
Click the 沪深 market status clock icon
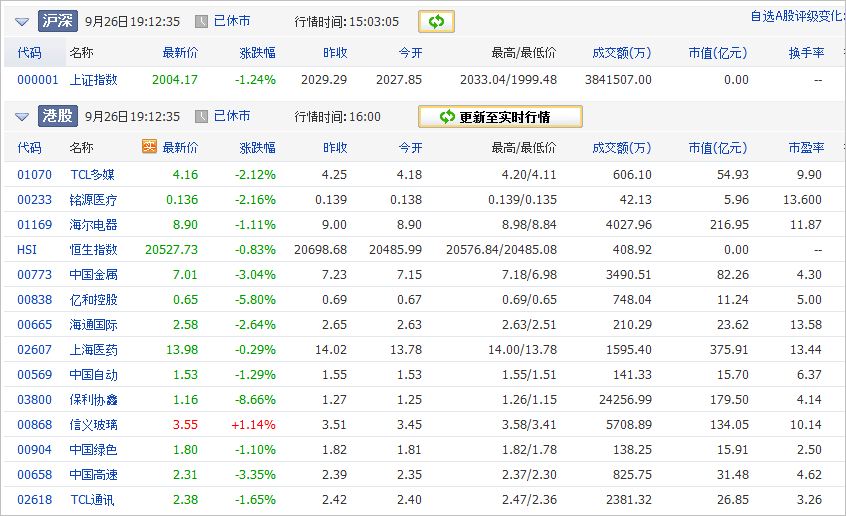pyautogui.click(x=201, y=22)
